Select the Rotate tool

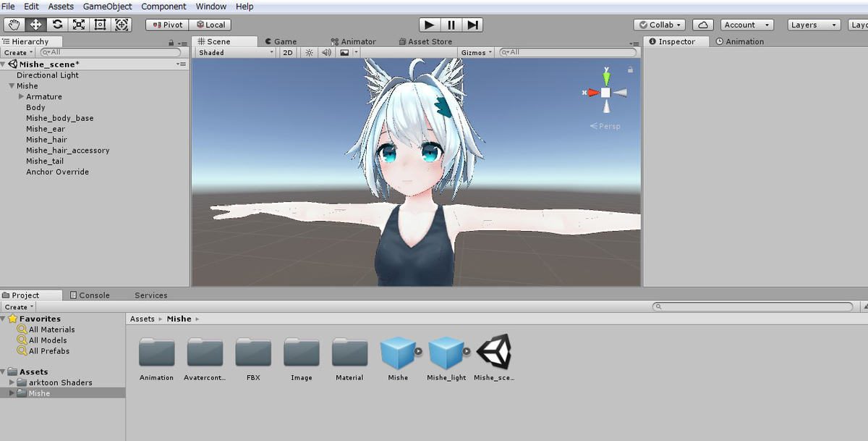point(56,24)
